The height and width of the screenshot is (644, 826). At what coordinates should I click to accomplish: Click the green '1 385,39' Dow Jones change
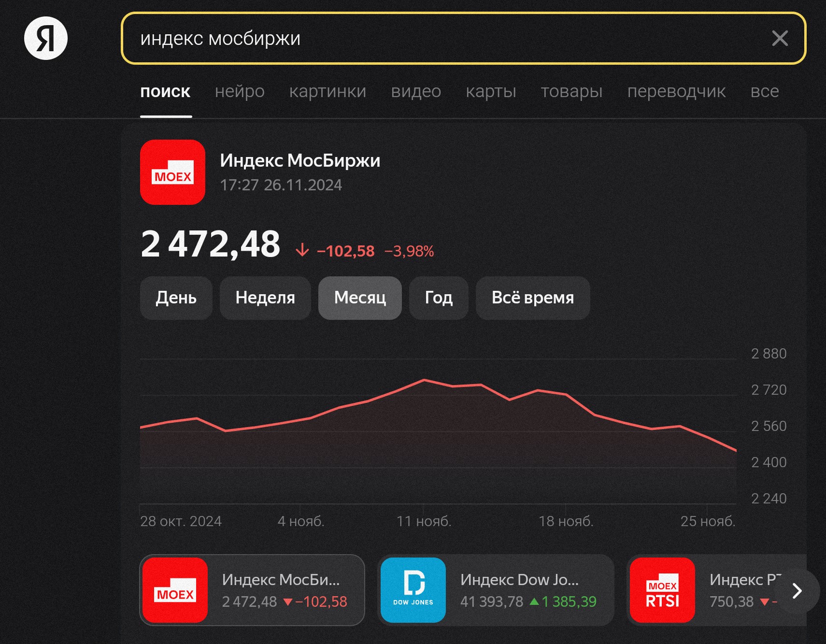pyautogui.click(x=569, y=601)
